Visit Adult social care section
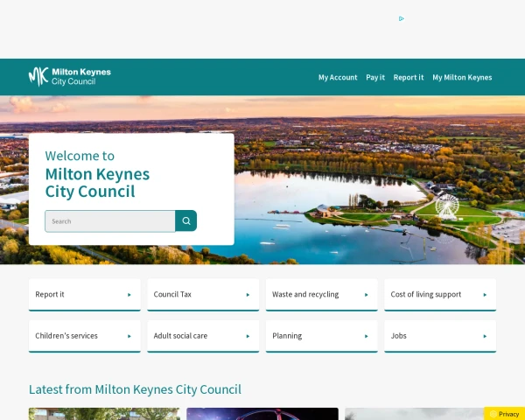Viewport: 525px width, 420px height. pos(180,336)
